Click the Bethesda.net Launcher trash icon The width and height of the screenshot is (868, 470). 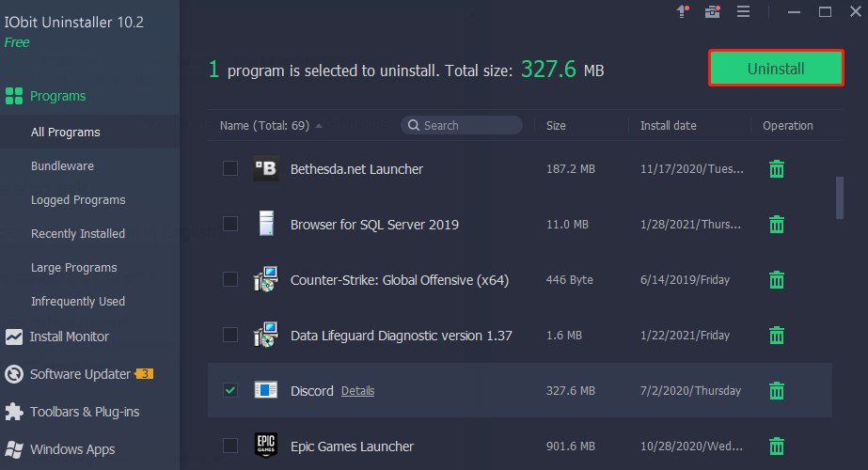click(x=777, y=169)
